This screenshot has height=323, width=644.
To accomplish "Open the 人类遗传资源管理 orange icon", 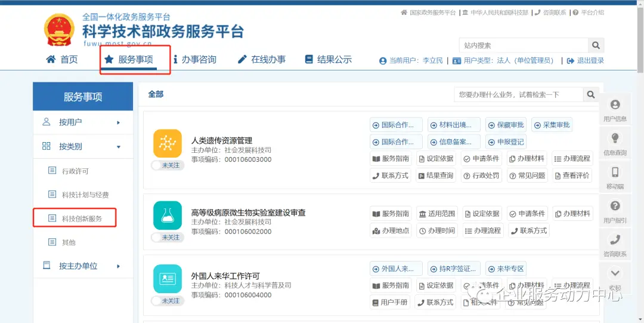I will [x=168, y=143].
